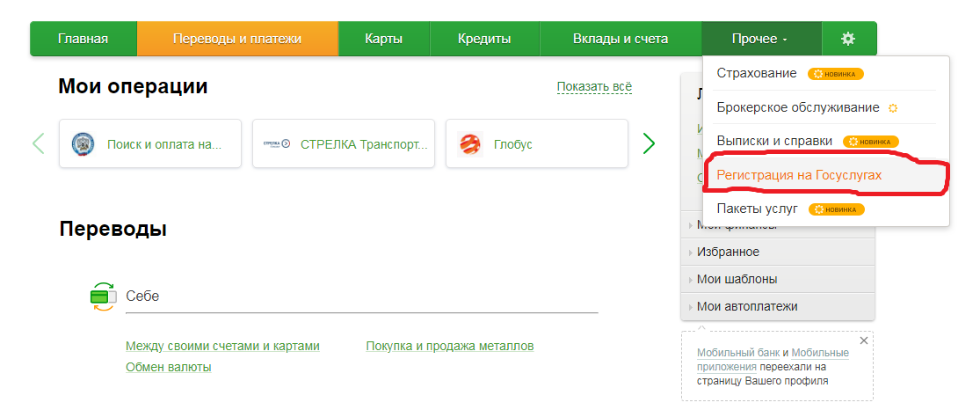
Task: Click the card transfer icon next to Себе
Action: (x=103, y=297)
